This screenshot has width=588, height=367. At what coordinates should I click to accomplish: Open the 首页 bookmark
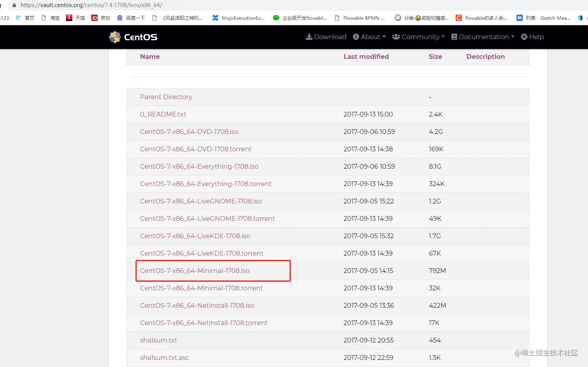pyautogui.click(x=25, y=18)
